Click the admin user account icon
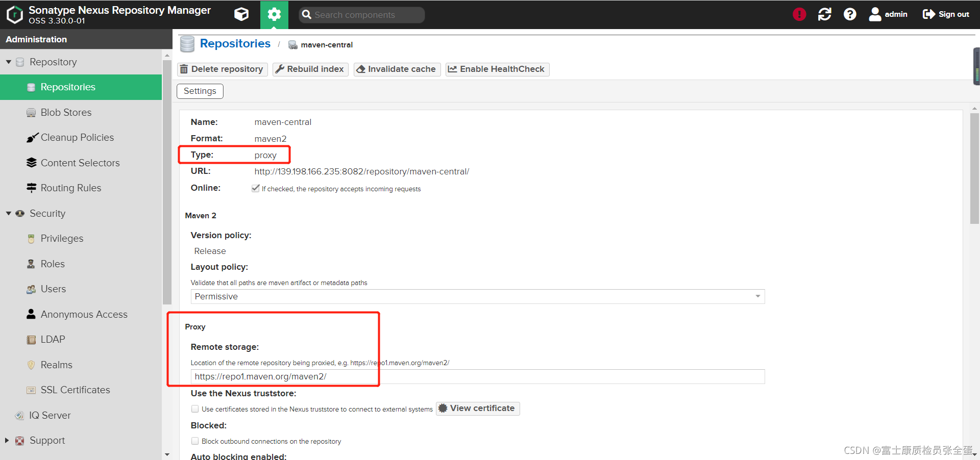Viewport: 980px width, 460px height. point(875,14)
